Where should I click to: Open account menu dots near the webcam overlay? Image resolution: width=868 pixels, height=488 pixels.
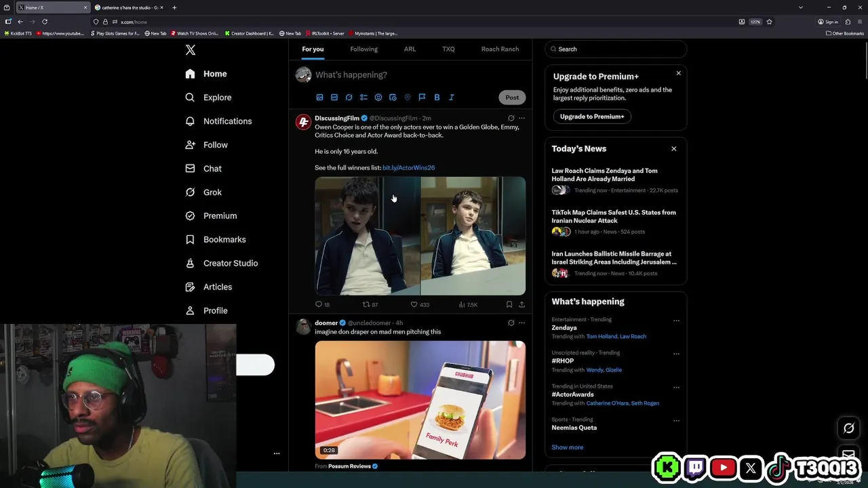point(277,453)
